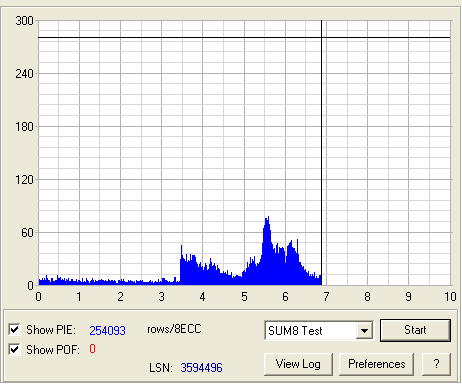Open the Preferences dialog button

tap(377, 364)
